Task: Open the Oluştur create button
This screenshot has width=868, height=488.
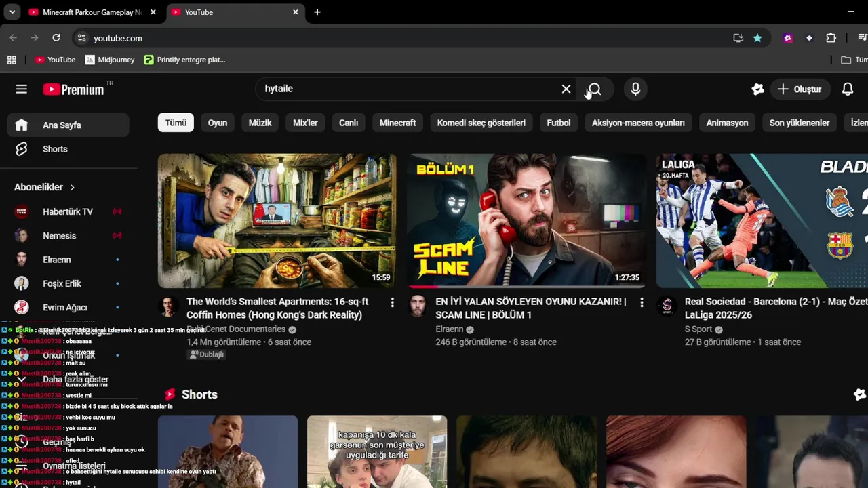Action: click(x=800, y=89)
